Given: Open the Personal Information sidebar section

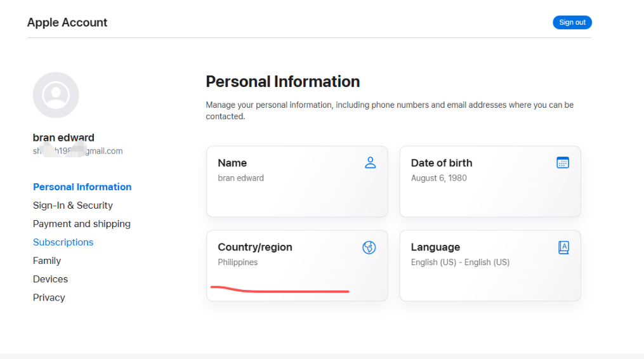Looking at the screenshot, I should point(82,187).
